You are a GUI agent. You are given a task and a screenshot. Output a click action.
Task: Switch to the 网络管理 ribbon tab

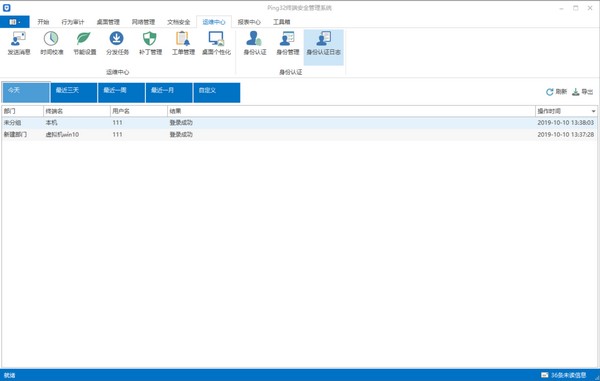click(x=143, y=22)
